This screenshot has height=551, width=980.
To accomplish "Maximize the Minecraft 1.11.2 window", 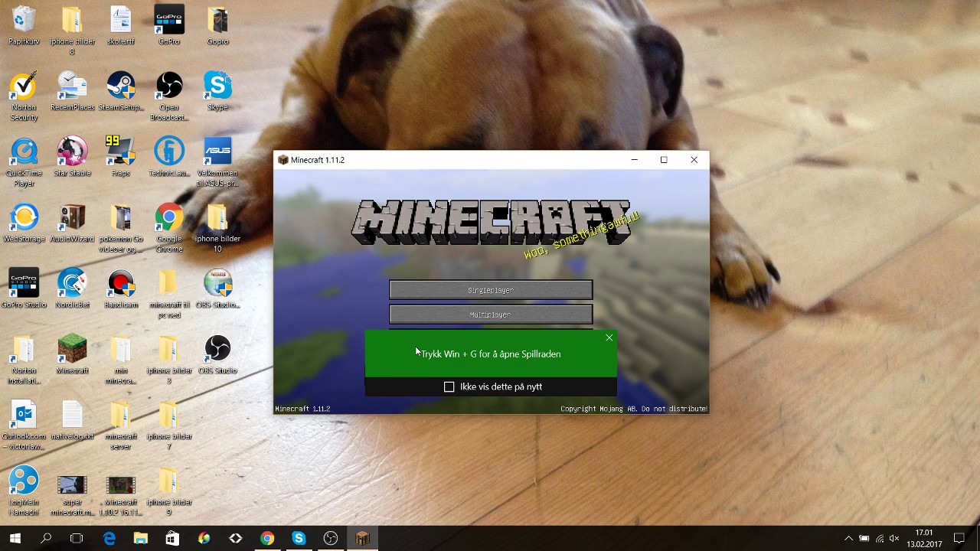I will [664, 160].
